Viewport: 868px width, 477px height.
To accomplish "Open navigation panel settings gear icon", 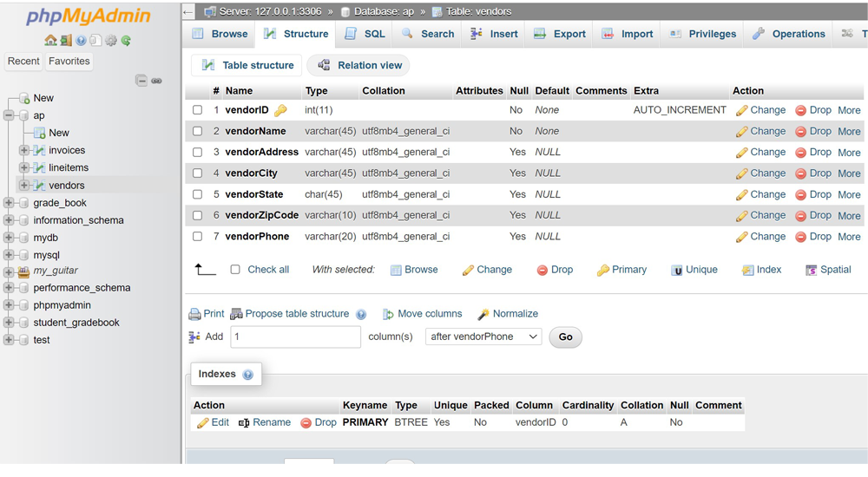I will [111, 41].
